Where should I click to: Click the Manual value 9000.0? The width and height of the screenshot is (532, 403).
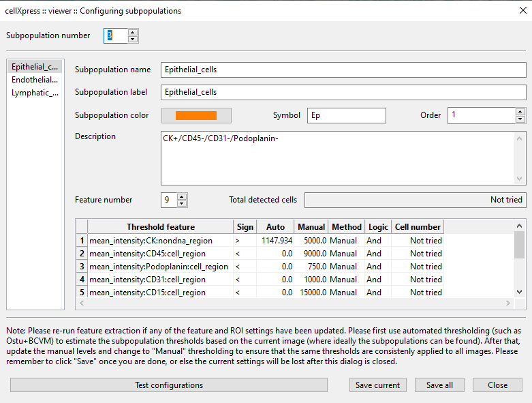click(311, 254)
